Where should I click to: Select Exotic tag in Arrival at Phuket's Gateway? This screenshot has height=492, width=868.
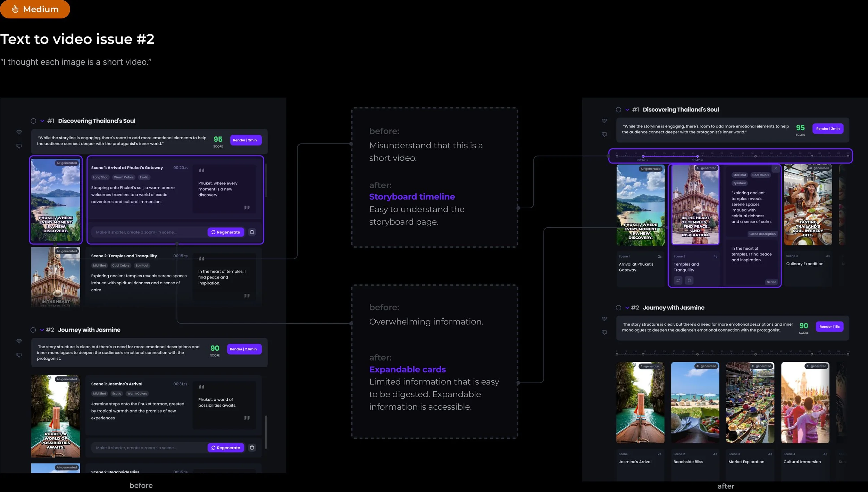[x=144, y=177]
